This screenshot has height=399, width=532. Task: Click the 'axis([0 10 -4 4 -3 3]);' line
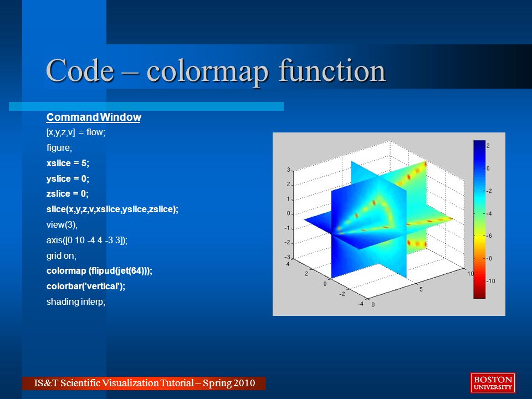pos(87,240)
